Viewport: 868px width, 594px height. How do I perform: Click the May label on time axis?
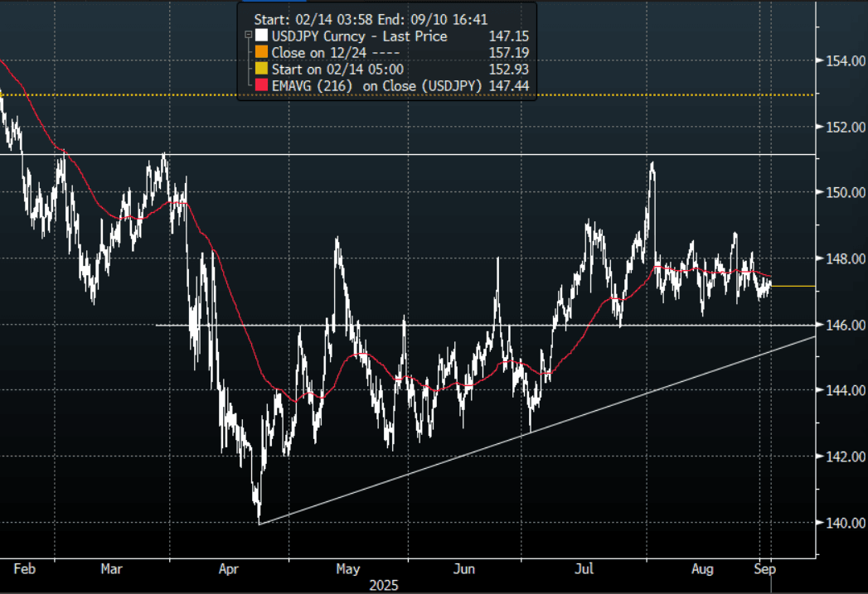point(348,569)
